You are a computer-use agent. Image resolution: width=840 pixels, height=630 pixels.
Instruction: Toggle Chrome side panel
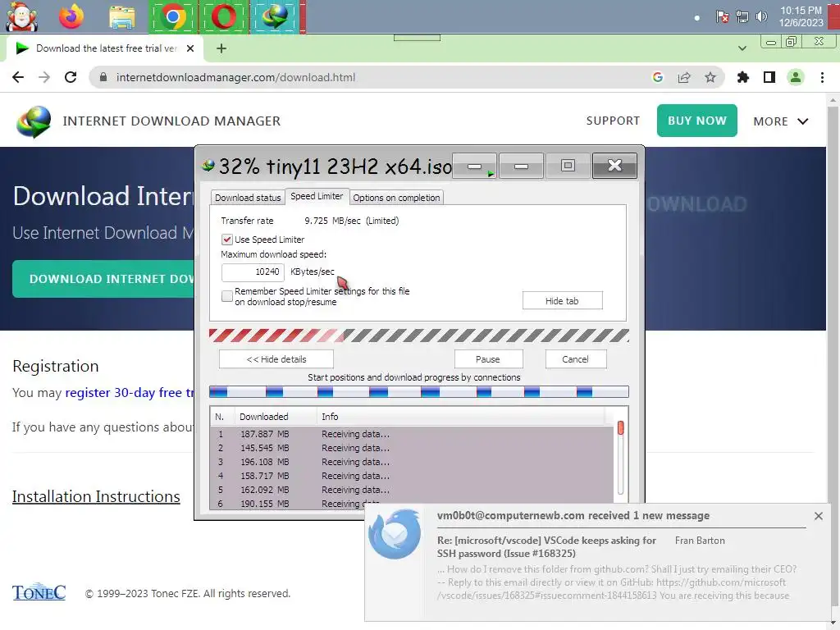pos(769,77)
